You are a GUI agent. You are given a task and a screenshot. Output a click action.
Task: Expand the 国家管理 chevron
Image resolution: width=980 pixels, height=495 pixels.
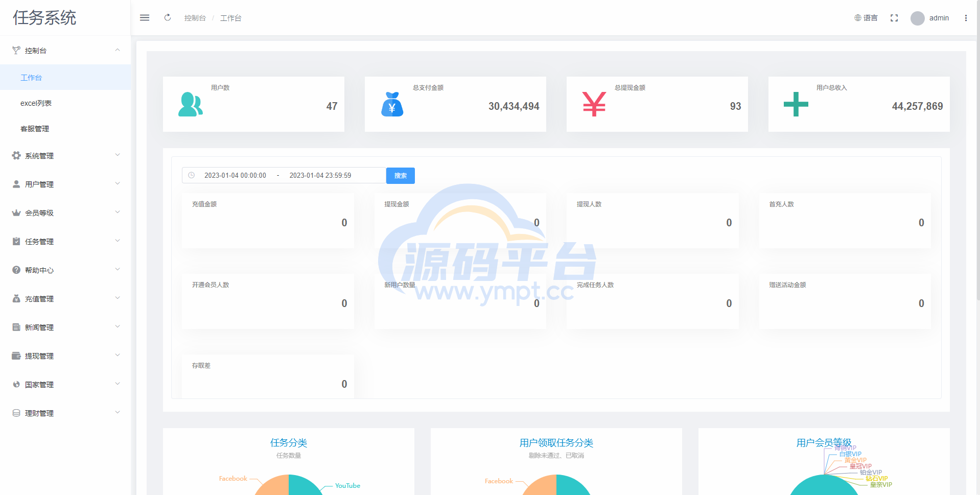[x=118, y=384]
